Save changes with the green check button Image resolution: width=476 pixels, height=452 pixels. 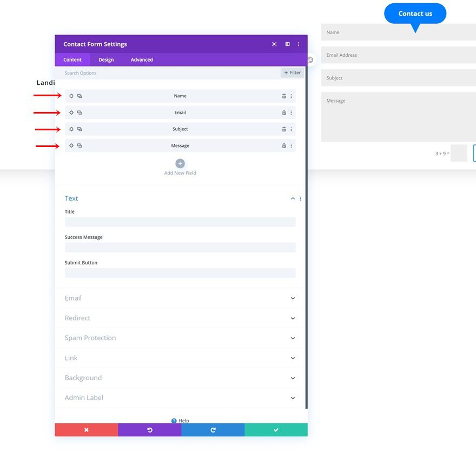[276, 429]
